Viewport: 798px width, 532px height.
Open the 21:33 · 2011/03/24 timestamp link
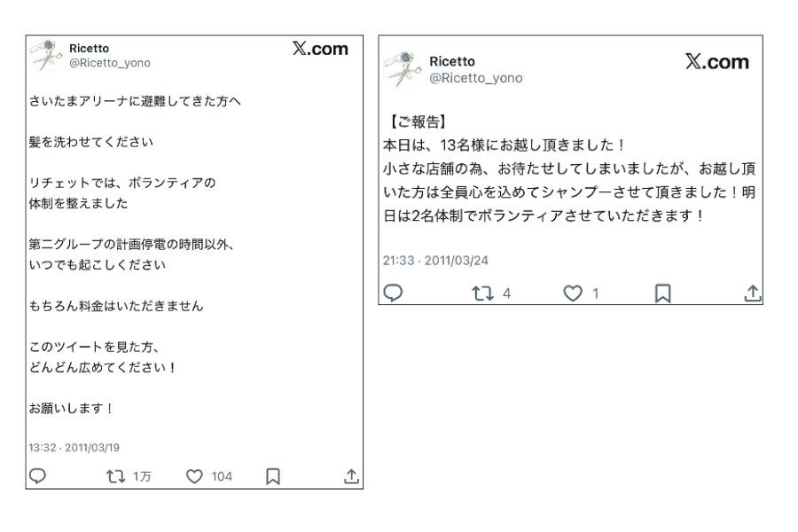pos(435,261)
